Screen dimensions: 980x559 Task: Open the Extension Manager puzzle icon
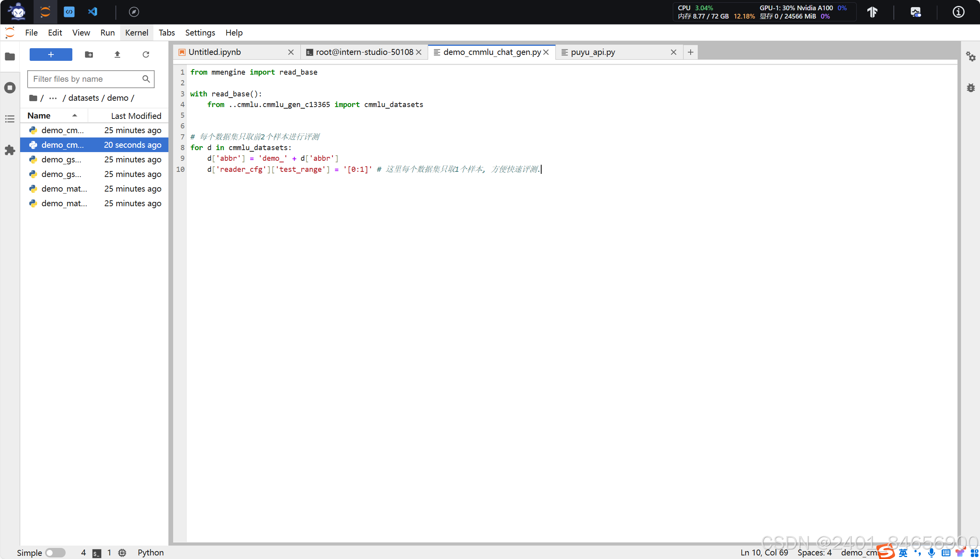(10, 150)
